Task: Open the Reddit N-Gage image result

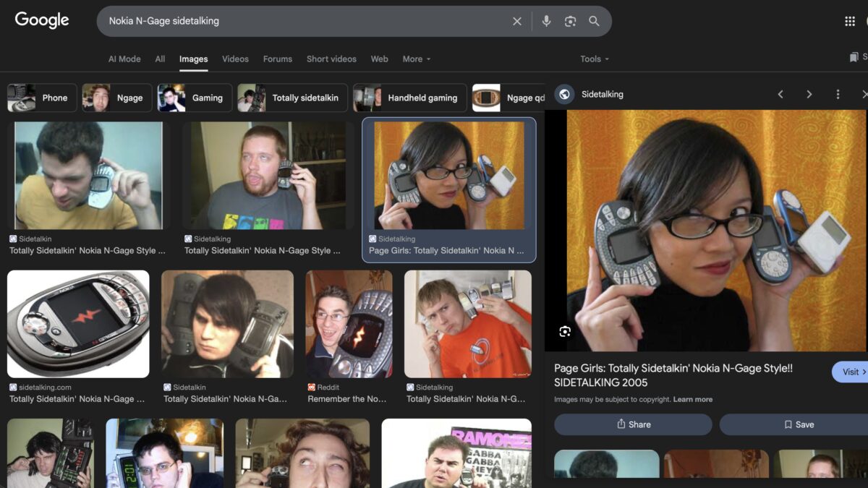Action: click(349, 324)
